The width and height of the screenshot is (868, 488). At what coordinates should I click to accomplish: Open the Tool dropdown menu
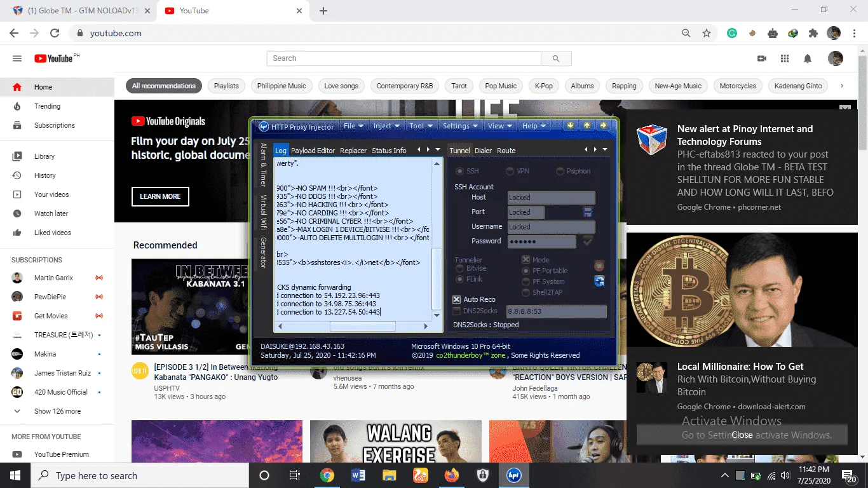click(421, 126)
